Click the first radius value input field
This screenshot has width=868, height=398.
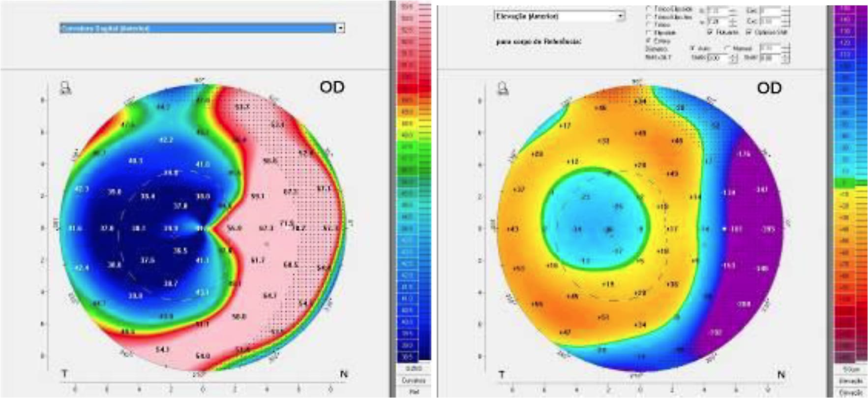[x=718, y=10]
